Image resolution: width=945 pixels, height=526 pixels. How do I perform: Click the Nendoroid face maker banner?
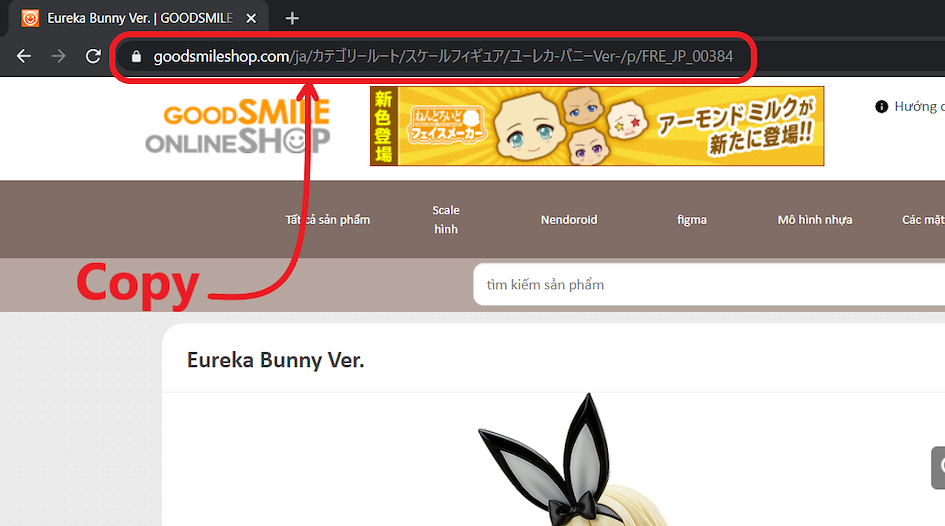tap(597, 126)
